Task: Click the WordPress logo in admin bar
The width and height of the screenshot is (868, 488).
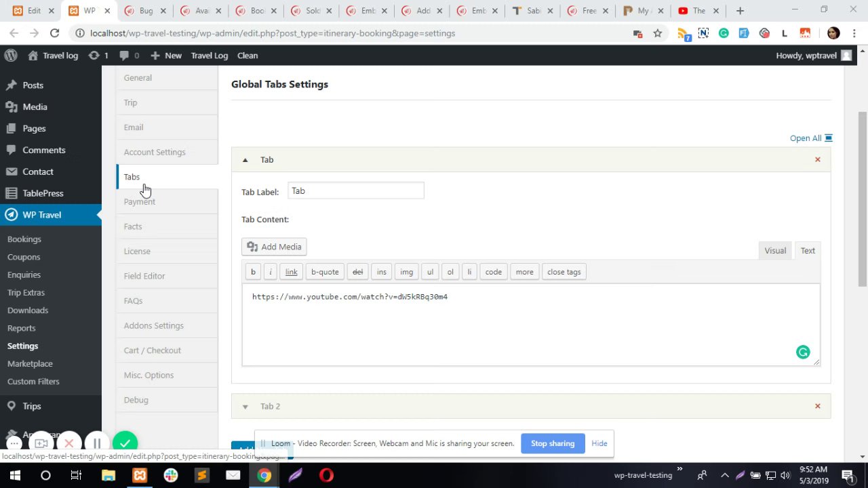Action: (10, 56)
